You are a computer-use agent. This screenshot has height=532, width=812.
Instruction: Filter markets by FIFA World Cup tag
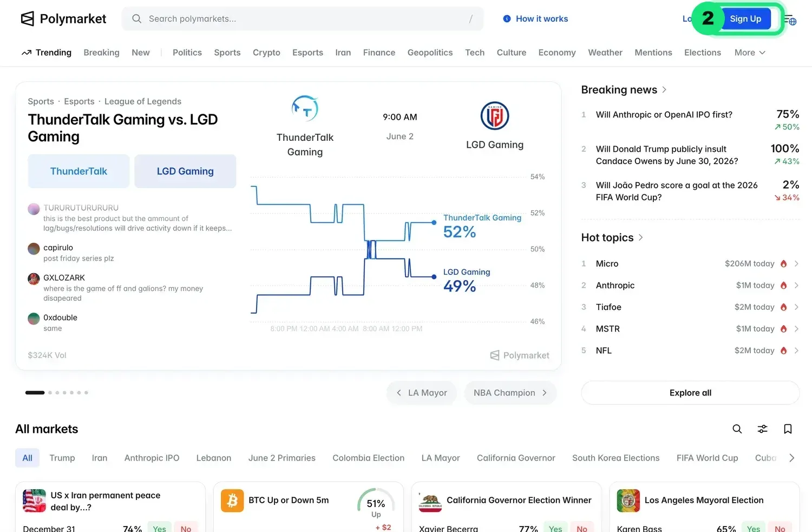(707, 458)
